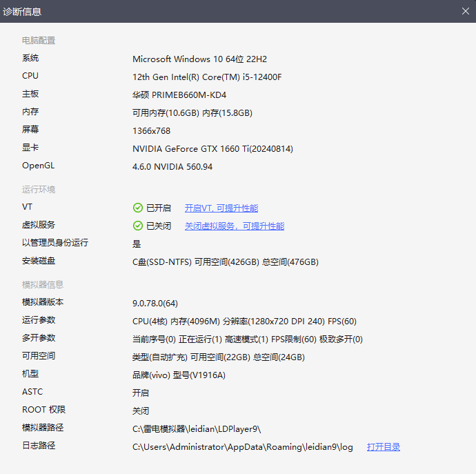476x474 pixels.
Task: Click the green check icon beside 已开启
Action: point(138,208)
